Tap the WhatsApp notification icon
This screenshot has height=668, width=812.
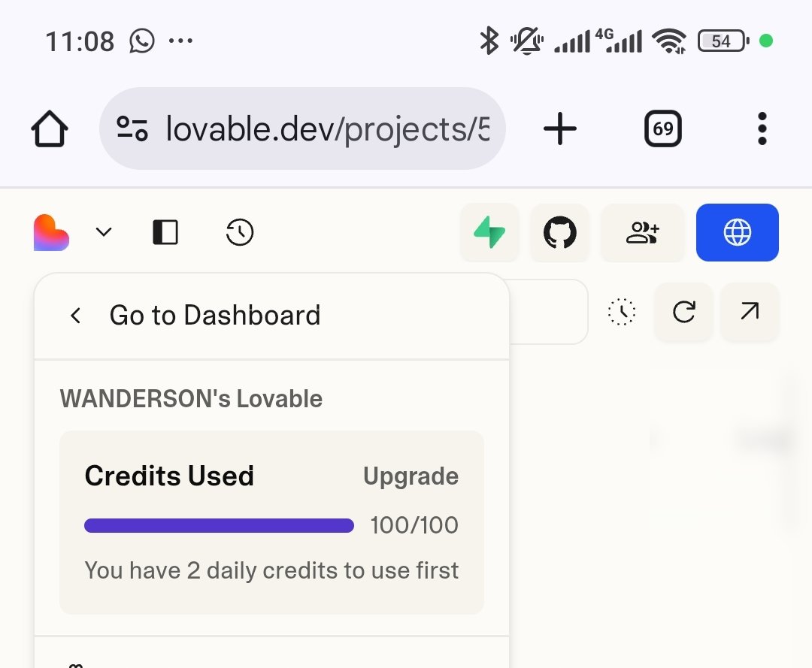coord(142,41)
